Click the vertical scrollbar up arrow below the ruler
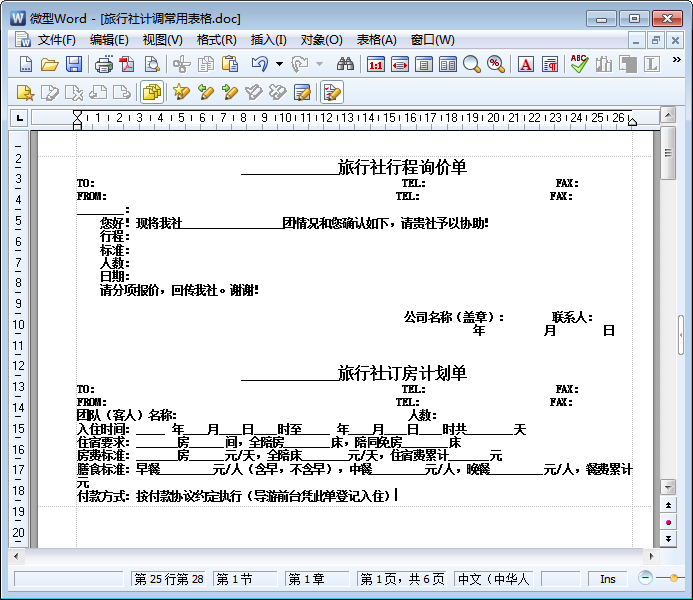 [x=668, y=116]
